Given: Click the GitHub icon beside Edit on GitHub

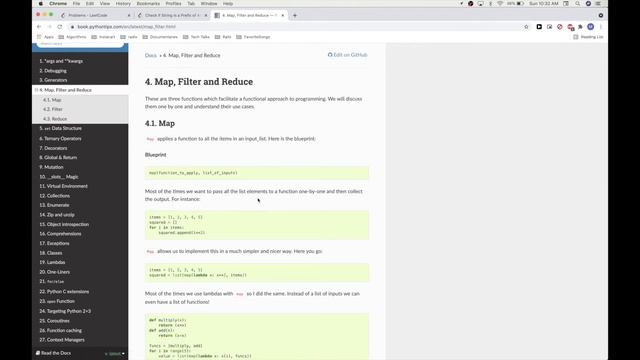Looking at the screenshot, I should tap(330, 55).
